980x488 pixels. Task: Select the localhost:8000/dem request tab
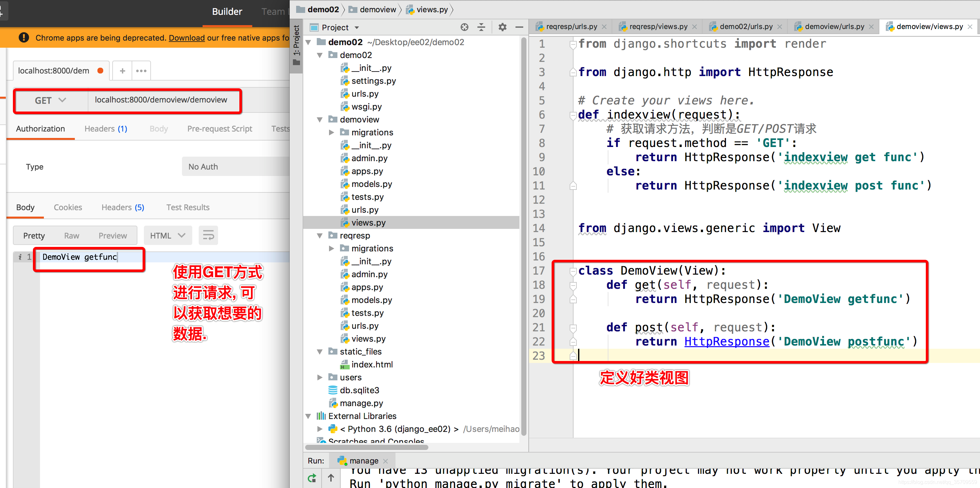coord(61,71)
